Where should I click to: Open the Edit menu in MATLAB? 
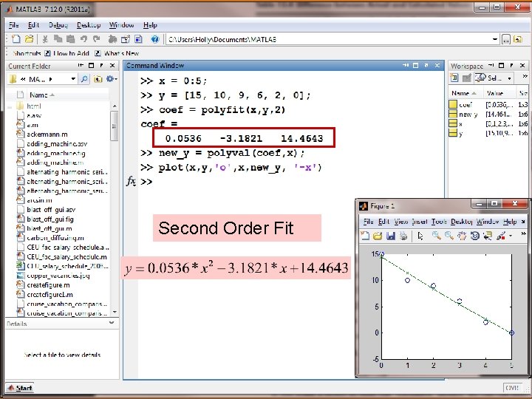[x=33, y=25]
